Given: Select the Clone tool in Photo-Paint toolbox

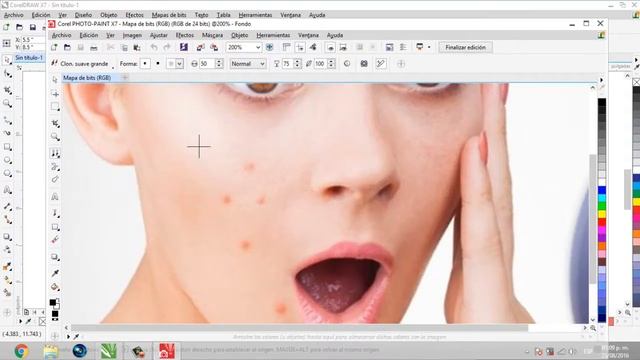Looking at the screenshot, I should [x=55, y=153].
